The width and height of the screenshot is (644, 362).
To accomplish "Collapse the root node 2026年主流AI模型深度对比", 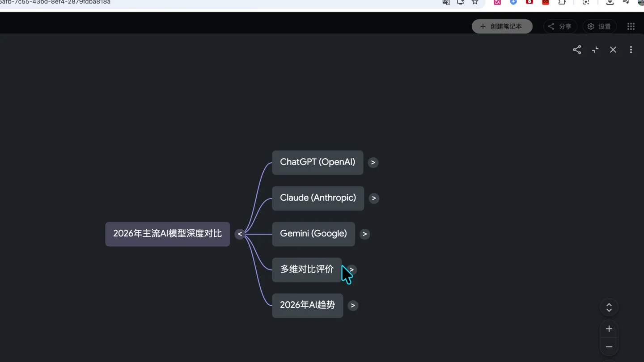I will (240, 234).
